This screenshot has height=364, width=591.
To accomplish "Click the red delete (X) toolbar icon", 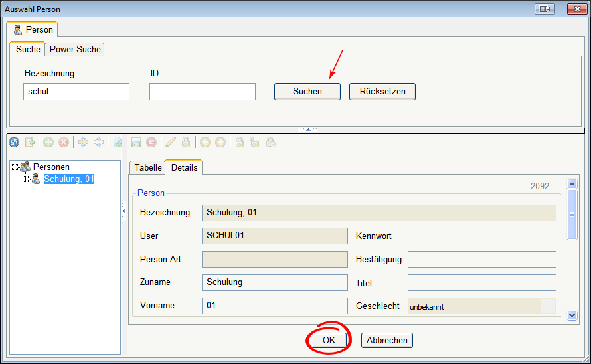I will click(64, 142).
